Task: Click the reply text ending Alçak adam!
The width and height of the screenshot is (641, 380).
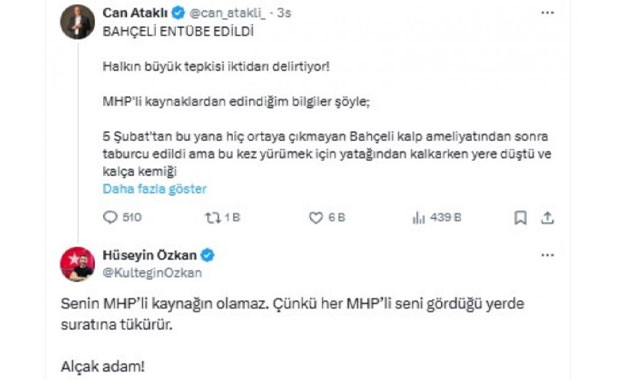Action: 292,335
